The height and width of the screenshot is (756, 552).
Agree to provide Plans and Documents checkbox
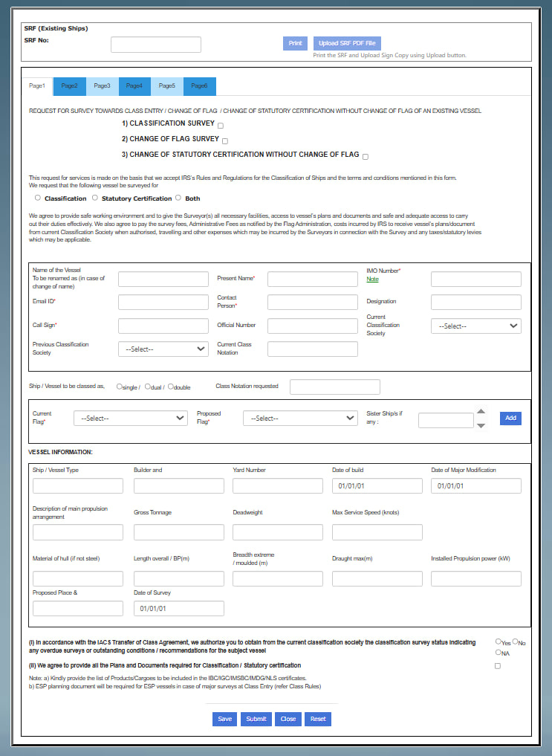tap(498, 666)
